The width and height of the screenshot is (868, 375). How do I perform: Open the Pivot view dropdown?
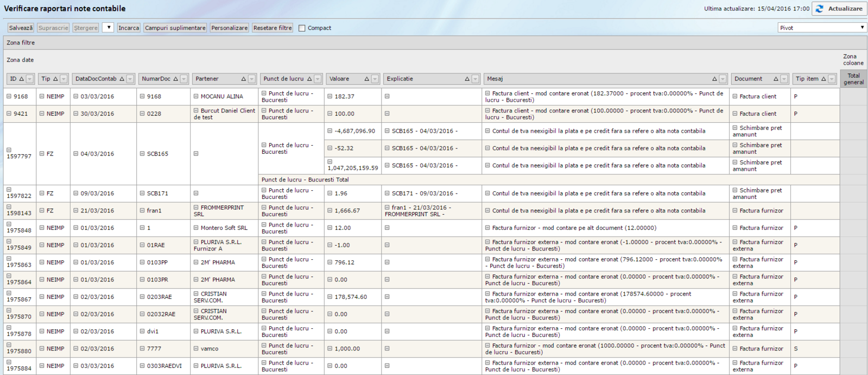(x=822, y=28)
